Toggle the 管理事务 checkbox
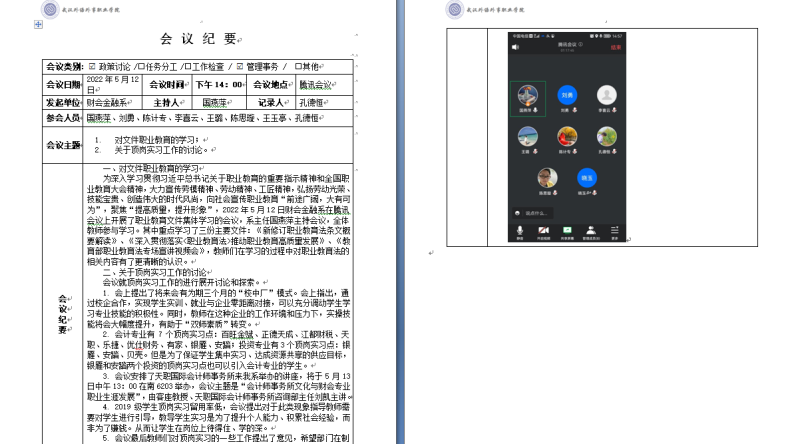 (x=239, y=66)
